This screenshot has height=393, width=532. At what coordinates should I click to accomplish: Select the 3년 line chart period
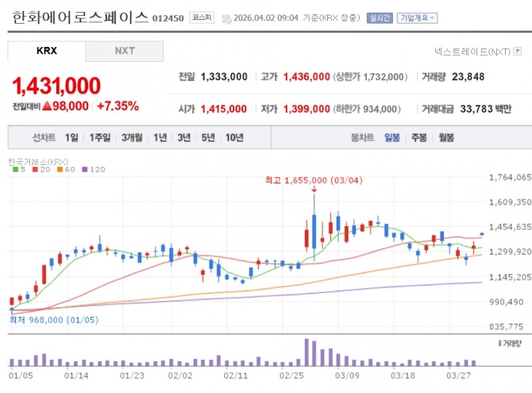(184, 137)
